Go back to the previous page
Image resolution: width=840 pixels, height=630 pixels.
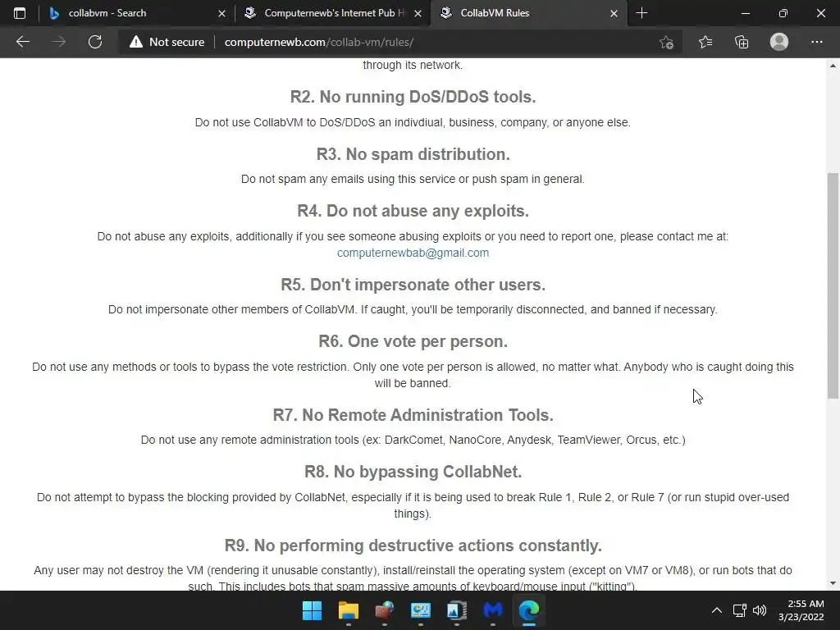[22, 42]
